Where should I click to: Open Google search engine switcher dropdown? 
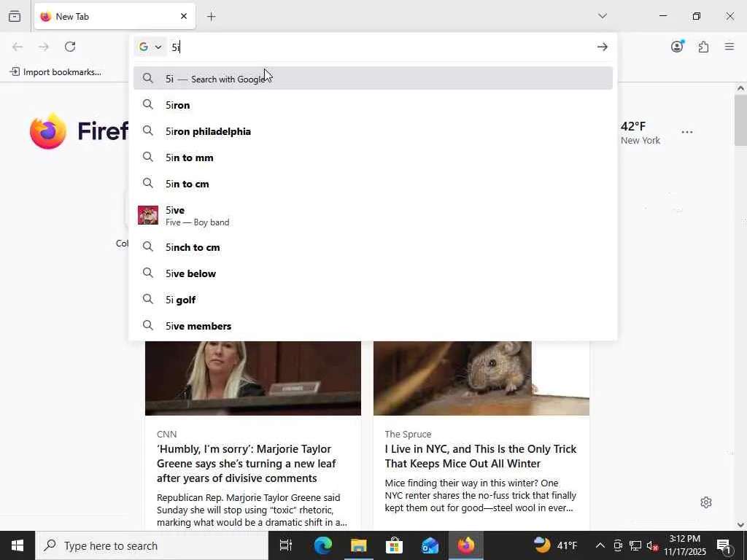tap(150, 47)
